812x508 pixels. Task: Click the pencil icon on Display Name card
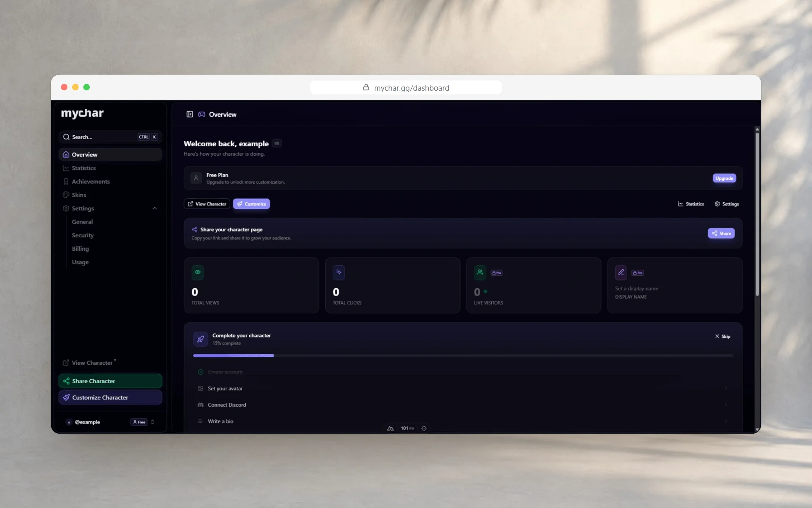click(621, 272)
